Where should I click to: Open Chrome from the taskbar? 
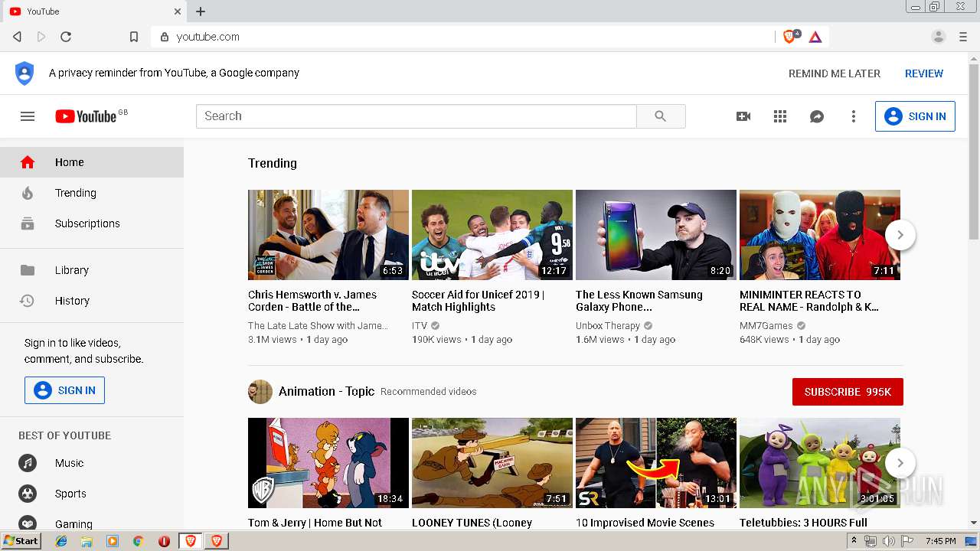click(x=138, y=541)
